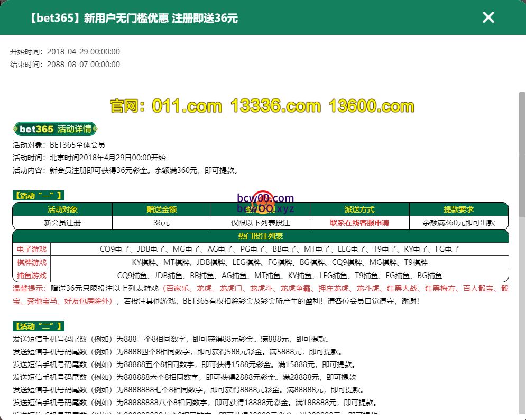Click the bet365 活动详情 badge
Screen dimensions: 526x420
pyautogui.click(x=56, y=129)
